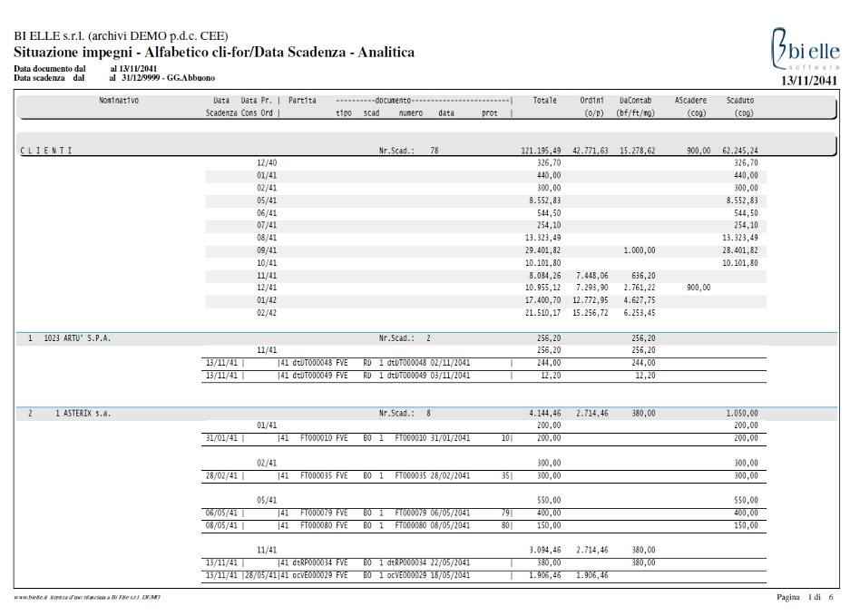Select the 'C L I E N T I' group label
The image size is (850, 616).
pyautogui.click(x=46, y=151)
